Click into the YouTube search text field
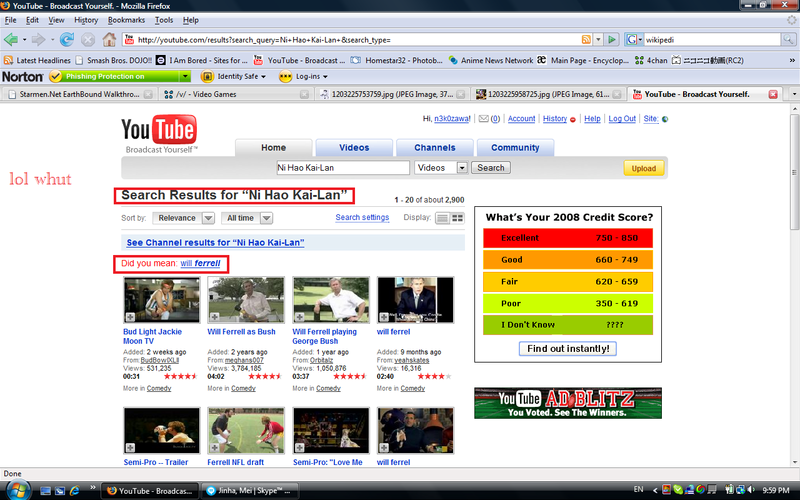Screen dimensions: 800x500 click(343, 168)
